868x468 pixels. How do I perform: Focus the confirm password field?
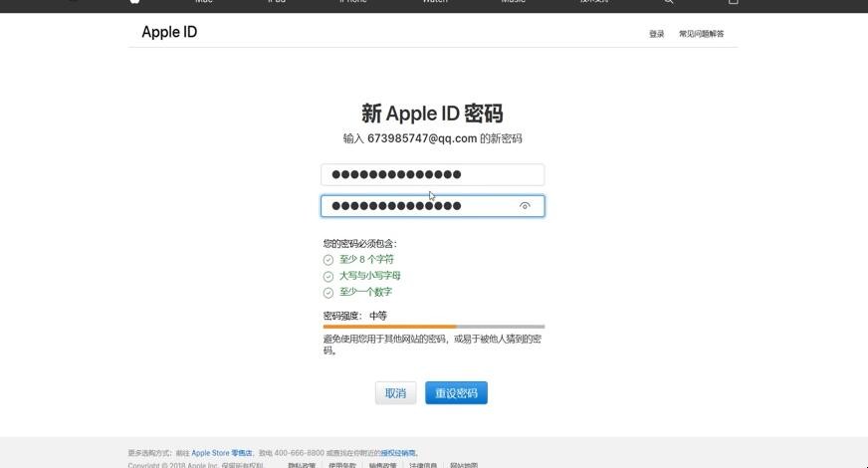point(432,206)
